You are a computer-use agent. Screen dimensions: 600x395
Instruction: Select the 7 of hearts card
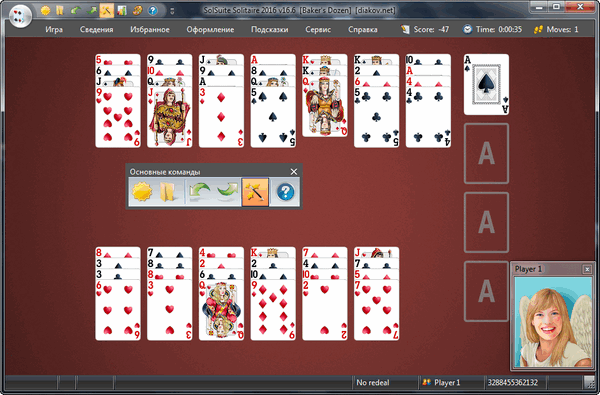click(377, 310)
